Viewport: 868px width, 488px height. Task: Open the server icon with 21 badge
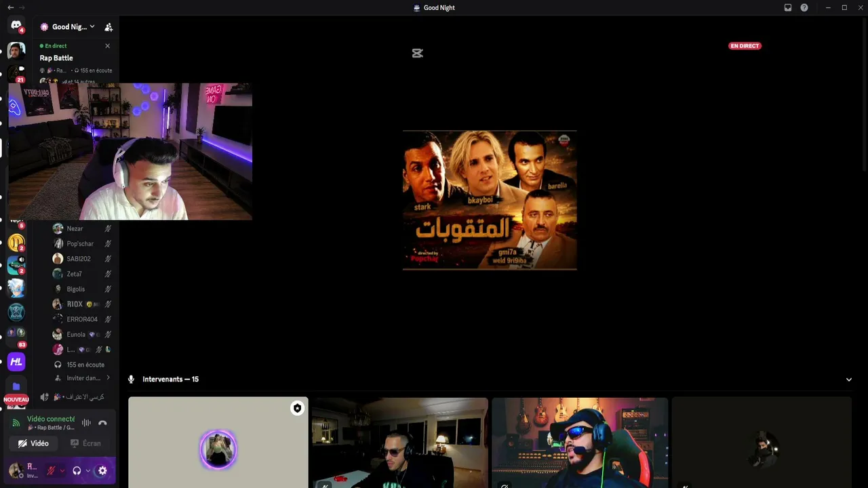16,73
